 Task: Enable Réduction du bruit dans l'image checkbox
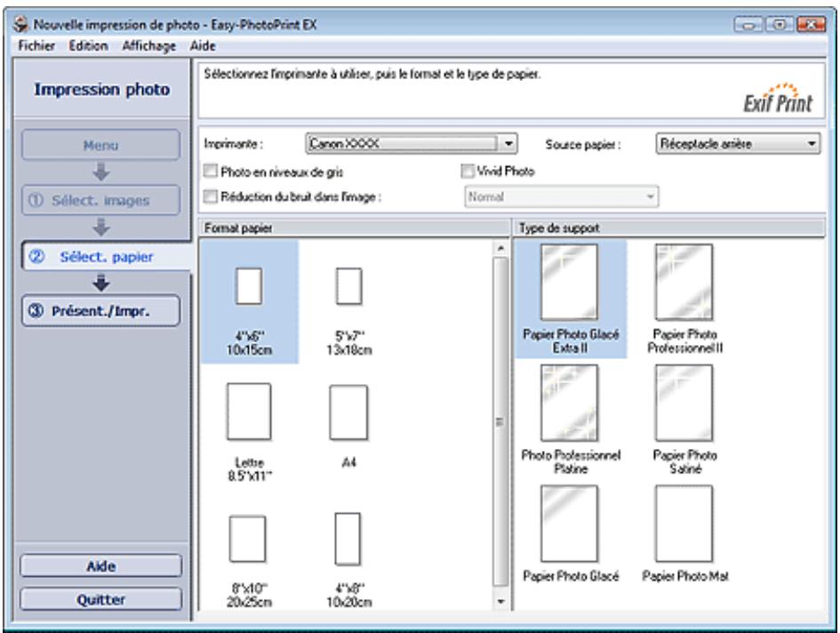click(x=211, y=196)
